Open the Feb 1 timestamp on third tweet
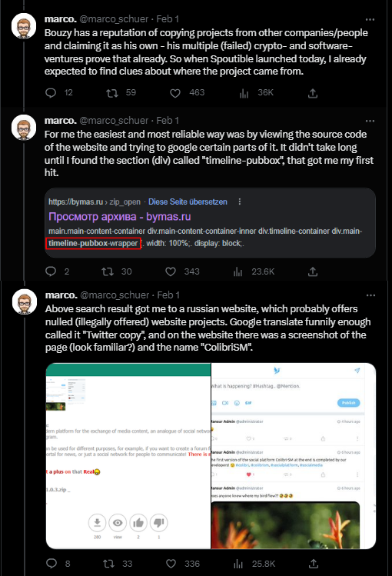This screenshot has height=576, width=392. 168,295
